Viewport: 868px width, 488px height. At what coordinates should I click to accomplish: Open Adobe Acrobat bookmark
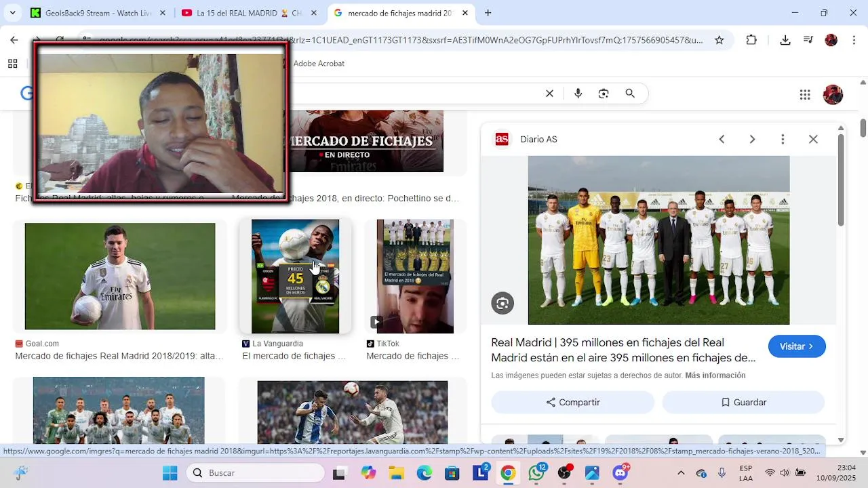(319, 63)
